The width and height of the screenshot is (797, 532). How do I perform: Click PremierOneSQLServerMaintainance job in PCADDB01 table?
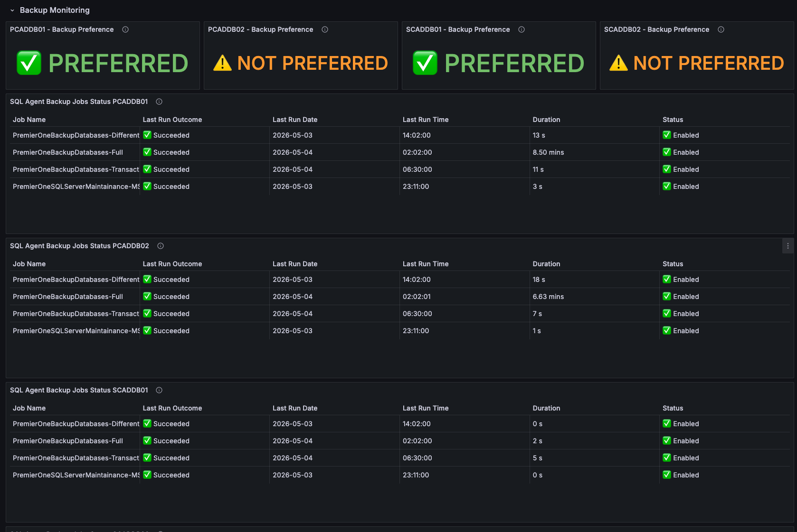pyautogui.click(x=76, y=187)
